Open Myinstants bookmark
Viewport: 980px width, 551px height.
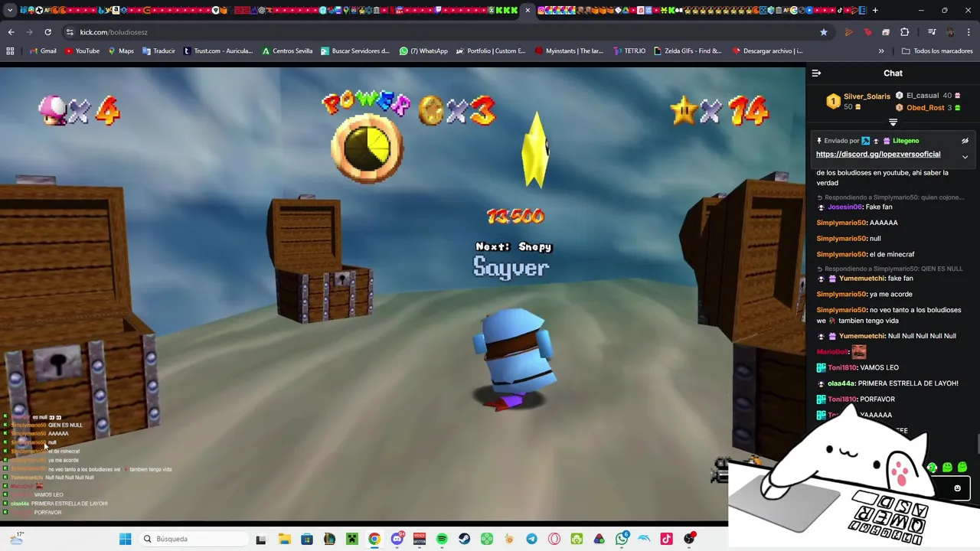pos(569,51)
